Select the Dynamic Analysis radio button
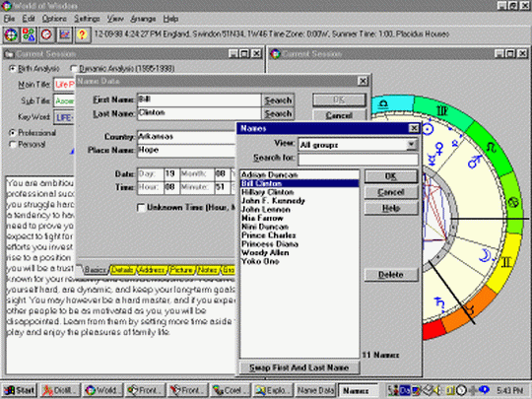The image size is (532, 399). (74, 69)
